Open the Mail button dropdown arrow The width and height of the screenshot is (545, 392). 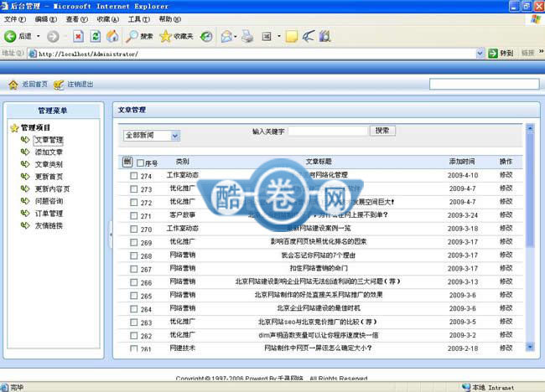tap(236, 36)
